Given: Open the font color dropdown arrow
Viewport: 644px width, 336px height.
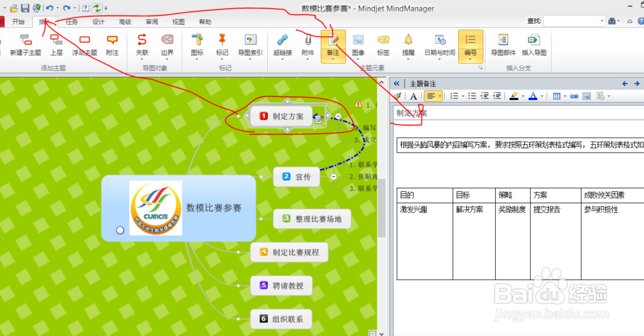Looking at the screenshot, I should (x=542, y=96).
